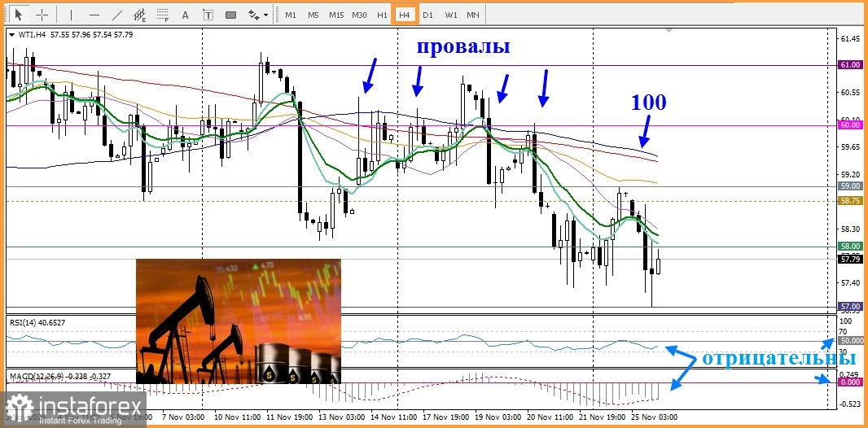Screen dimensions: 868x428
Task: Click the 21 Nov 19:00 time label
Action: (x=601, y=417)
